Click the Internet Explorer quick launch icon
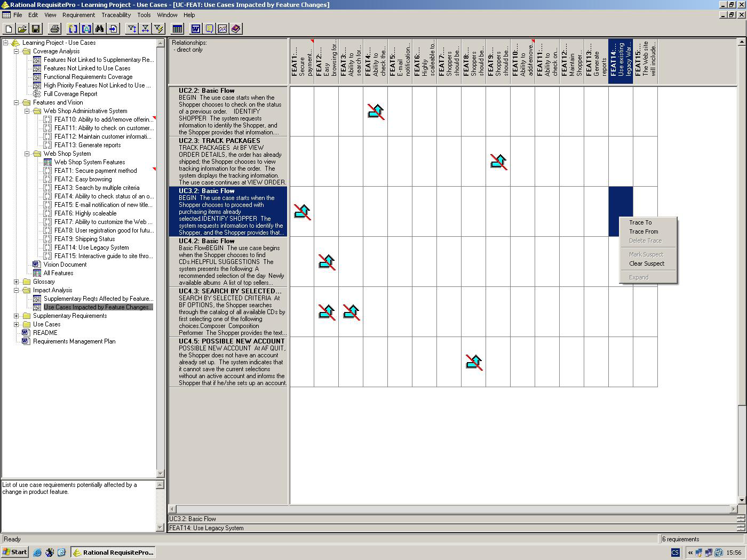Viewport: 747px width, 560px height. 37,553
